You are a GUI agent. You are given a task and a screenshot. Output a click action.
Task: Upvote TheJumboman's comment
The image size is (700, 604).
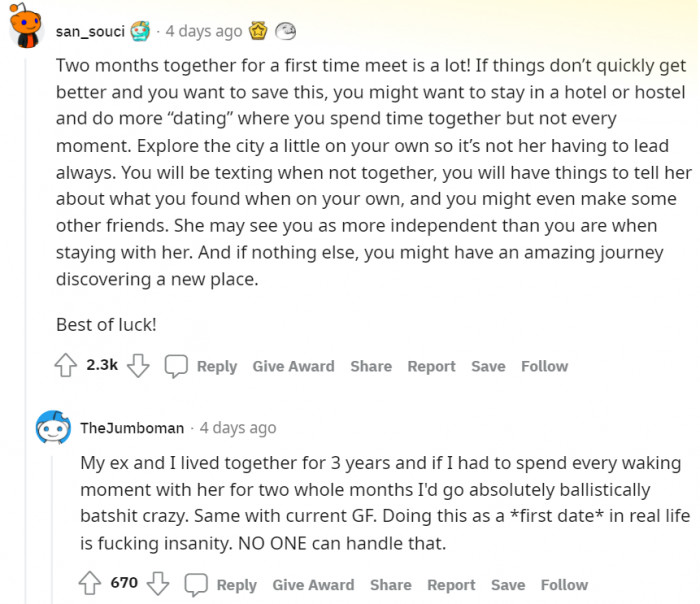click(x=88, y=583)
